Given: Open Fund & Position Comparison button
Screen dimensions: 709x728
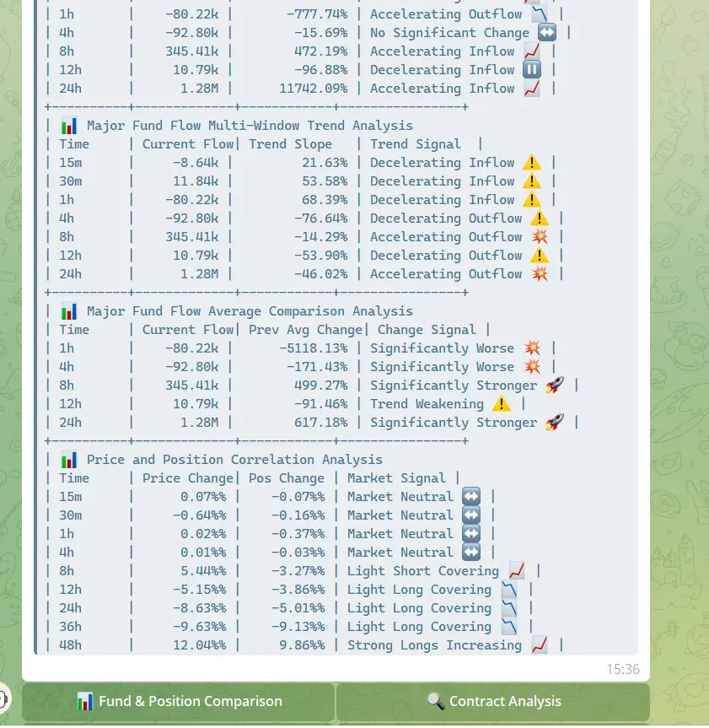Looking at the screenshot, I should click(178, 701).
